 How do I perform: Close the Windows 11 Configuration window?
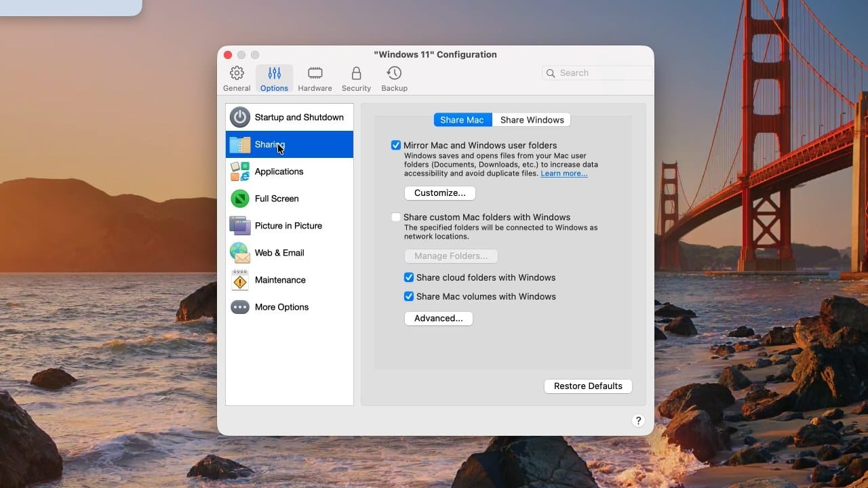[x=228, y=55]
